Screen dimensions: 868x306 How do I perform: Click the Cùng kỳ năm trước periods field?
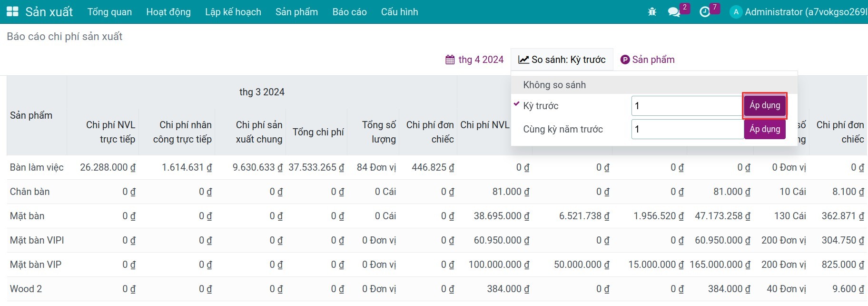pyautogui.click(x=688, y=129)
